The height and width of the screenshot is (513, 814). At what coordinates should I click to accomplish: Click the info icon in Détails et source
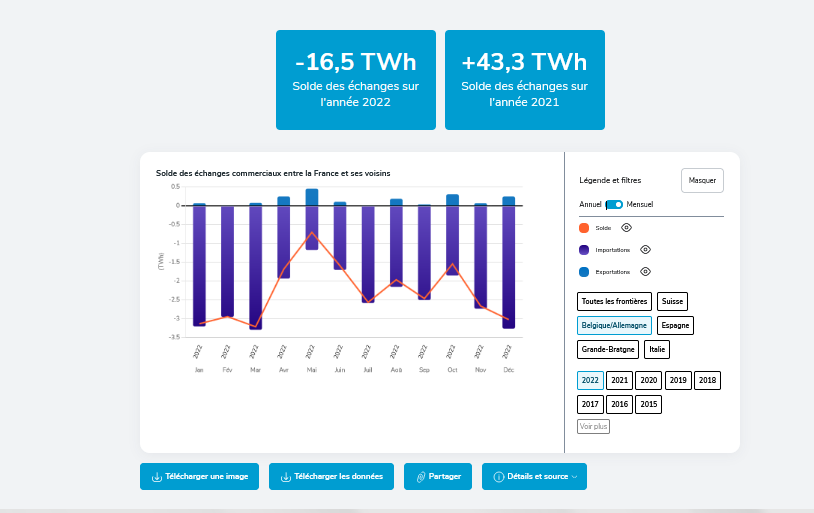tap(498, 477)
